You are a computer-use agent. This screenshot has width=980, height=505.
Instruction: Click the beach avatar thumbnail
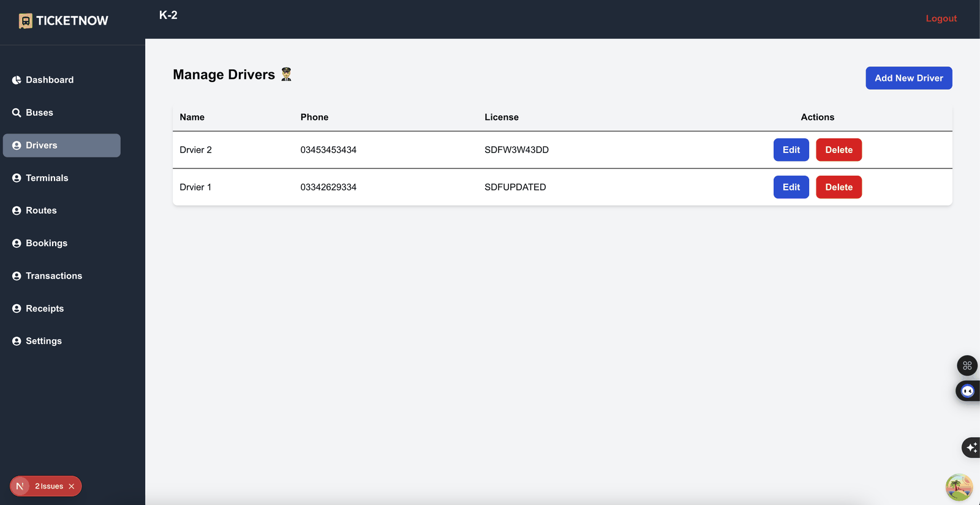click(x=959, y=487)
